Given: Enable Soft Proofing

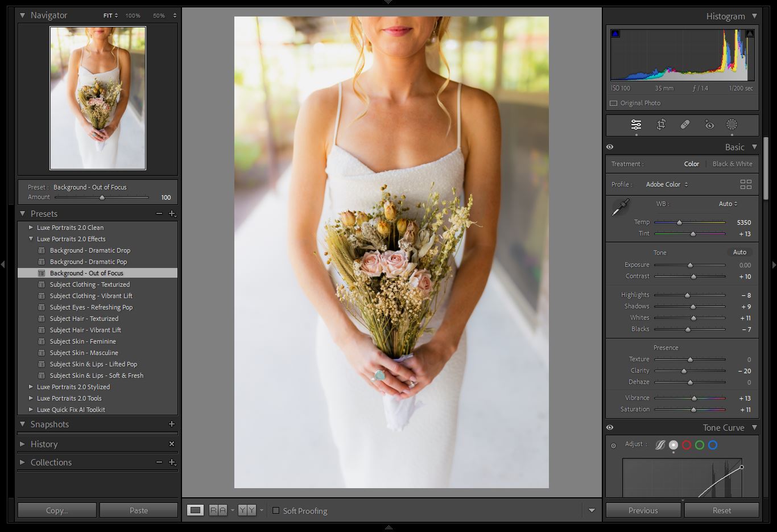Looking at the screenshot, I should (276, 511).
